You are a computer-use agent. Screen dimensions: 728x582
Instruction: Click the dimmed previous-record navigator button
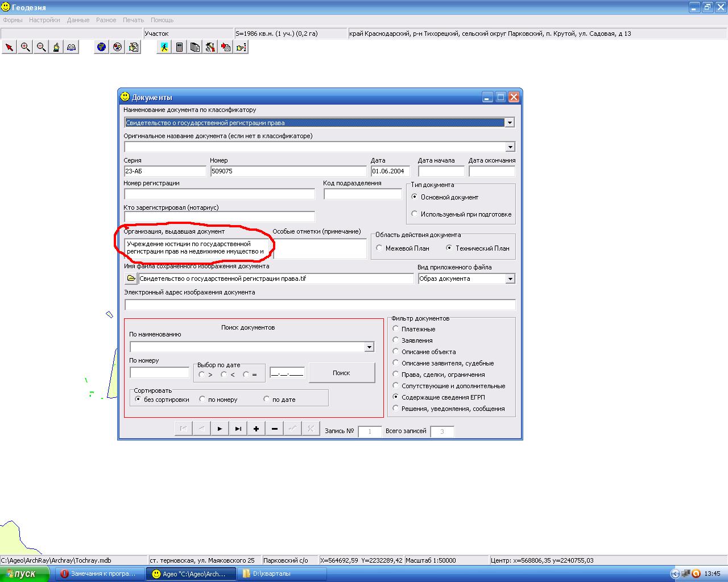point(201,429)
